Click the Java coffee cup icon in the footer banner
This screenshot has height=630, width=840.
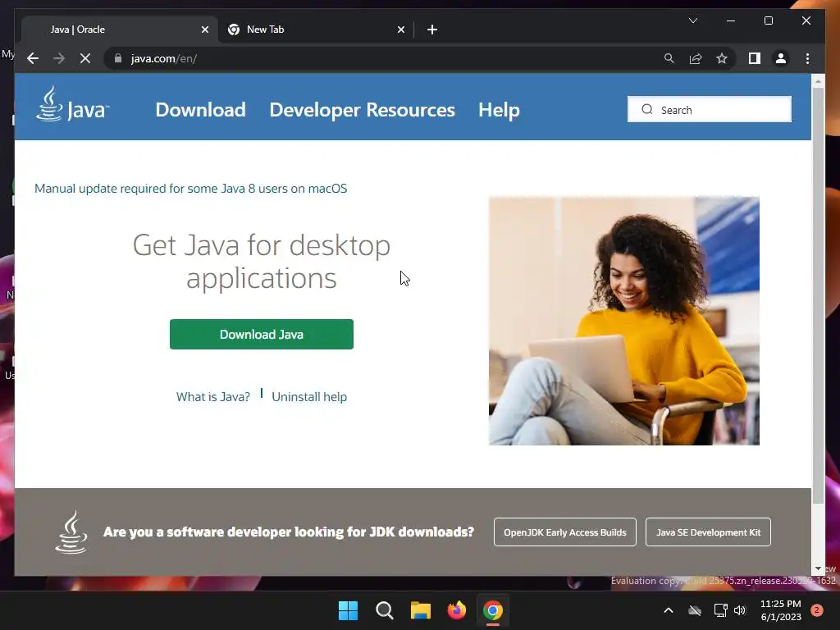click(71, 532)
